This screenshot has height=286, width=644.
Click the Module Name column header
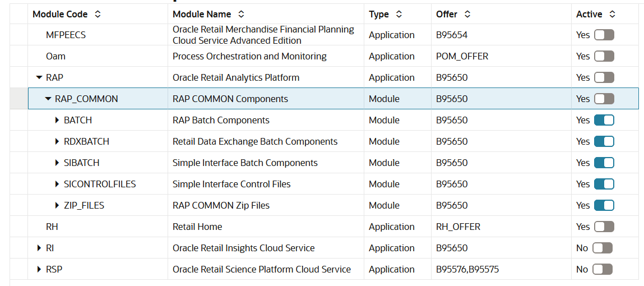[266, 15]
